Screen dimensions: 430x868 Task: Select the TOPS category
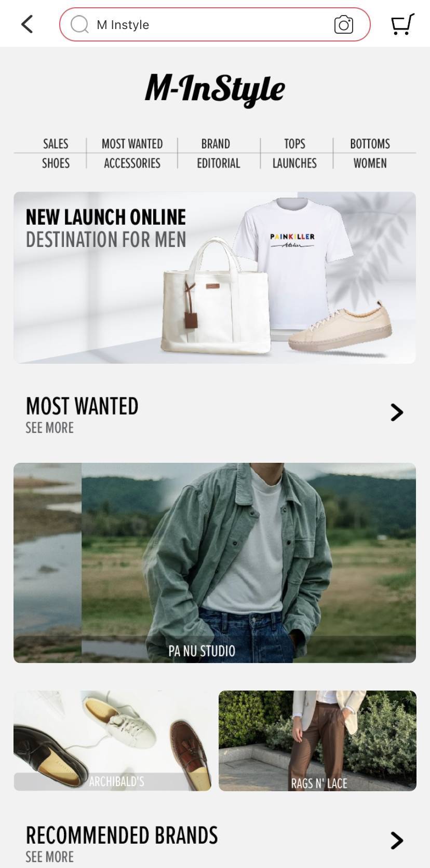[x=294, y=144]
